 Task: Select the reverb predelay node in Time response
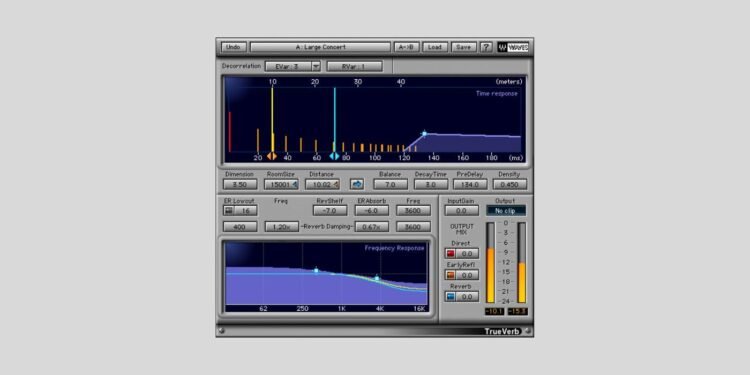click(x=424, y=133)
